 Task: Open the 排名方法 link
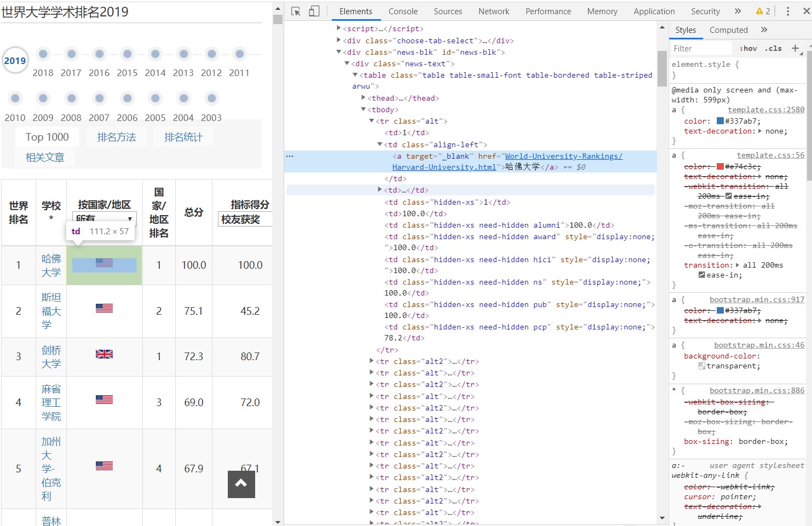pyautogui.click(x=117, y=137)
